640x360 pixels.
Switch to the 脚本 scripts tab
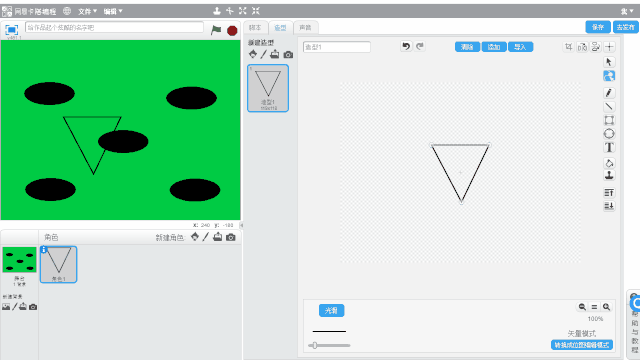pos(255,27)
